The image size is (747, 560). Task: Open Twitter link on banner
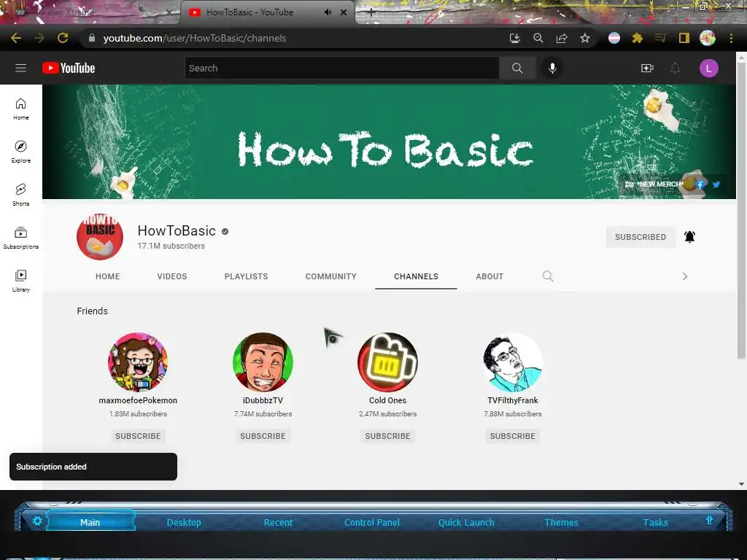(716, 184)
